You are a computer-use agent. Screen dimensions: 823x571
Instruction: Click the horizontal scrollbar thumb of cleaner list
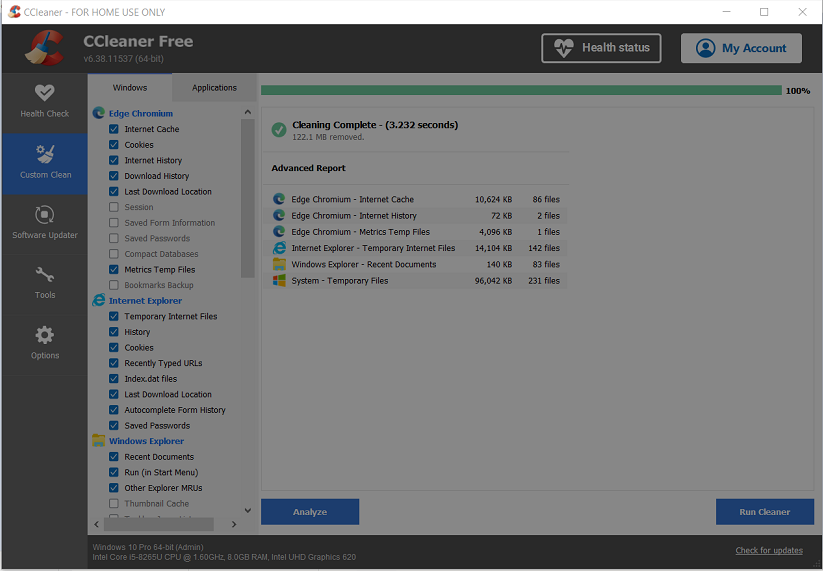click(x=159, y=524)
